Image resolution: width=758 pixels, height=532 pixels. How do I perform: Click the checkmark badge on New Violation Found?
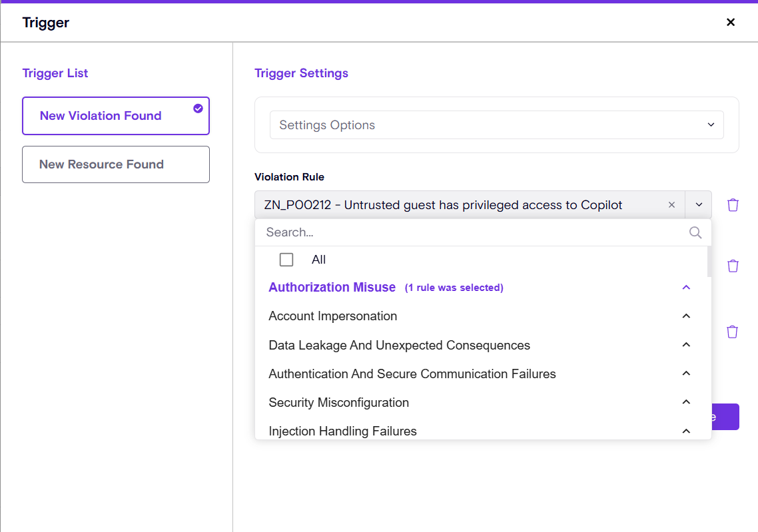(198, 109)
